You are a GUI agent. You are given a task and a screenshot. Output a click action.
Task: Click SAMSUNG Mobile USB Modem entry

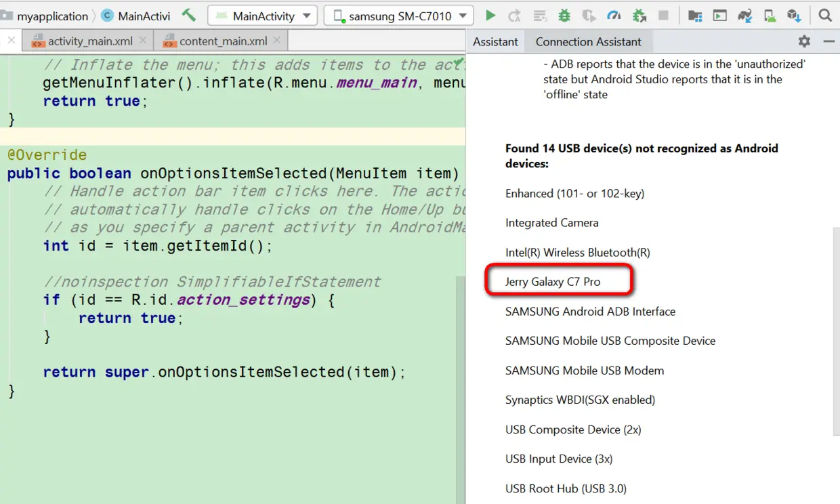(x=585, y=371)
